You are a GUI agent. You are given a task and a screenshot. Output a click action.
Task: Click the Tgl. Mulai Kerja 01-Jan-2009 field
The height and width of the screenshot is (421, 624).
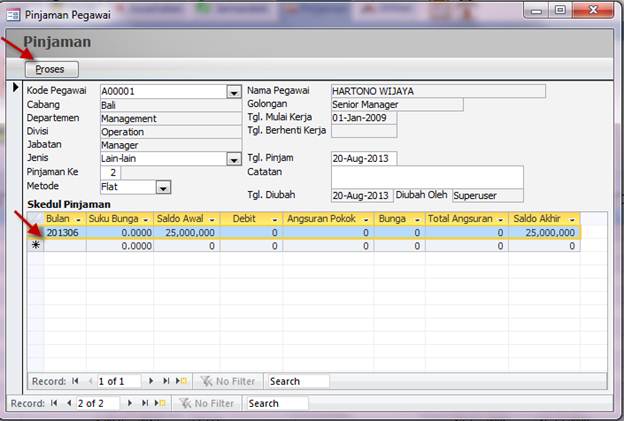[364, 118]
